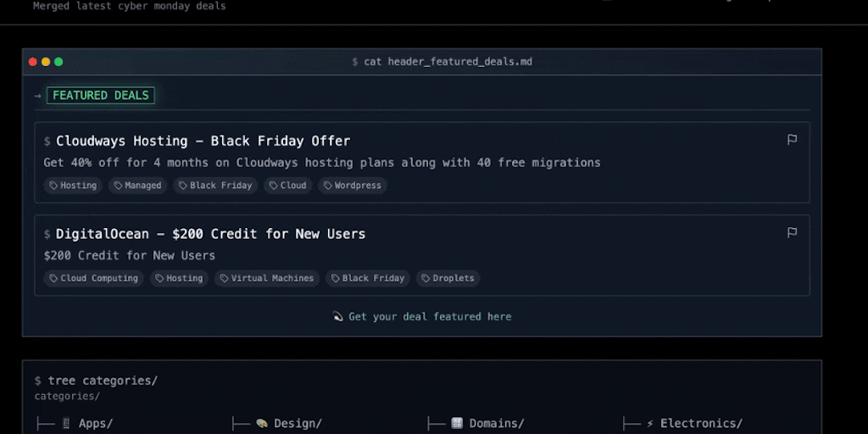
Task: Click the Cloudways 40% off description text
Action: 322,163
